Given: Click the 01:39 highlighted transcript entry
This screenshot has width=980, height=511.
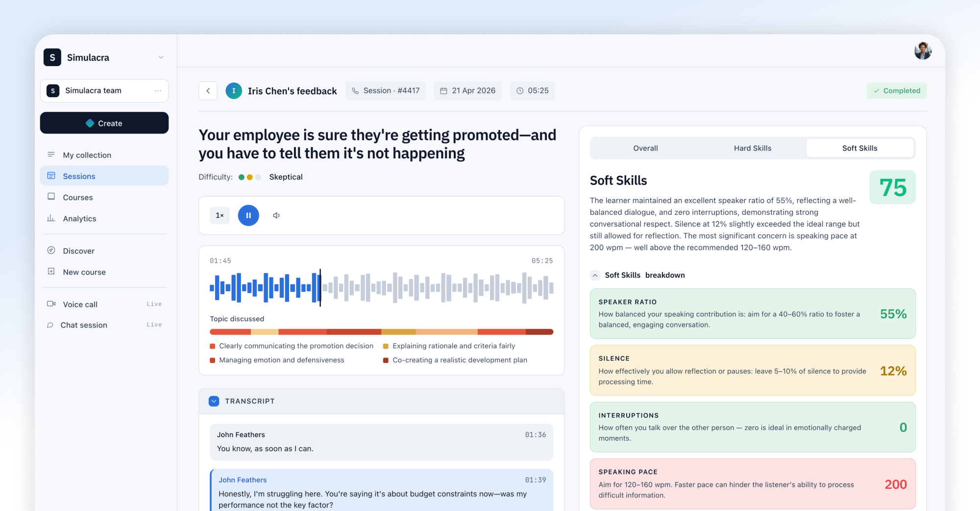Looking at the screenshot, I should 382,490.
